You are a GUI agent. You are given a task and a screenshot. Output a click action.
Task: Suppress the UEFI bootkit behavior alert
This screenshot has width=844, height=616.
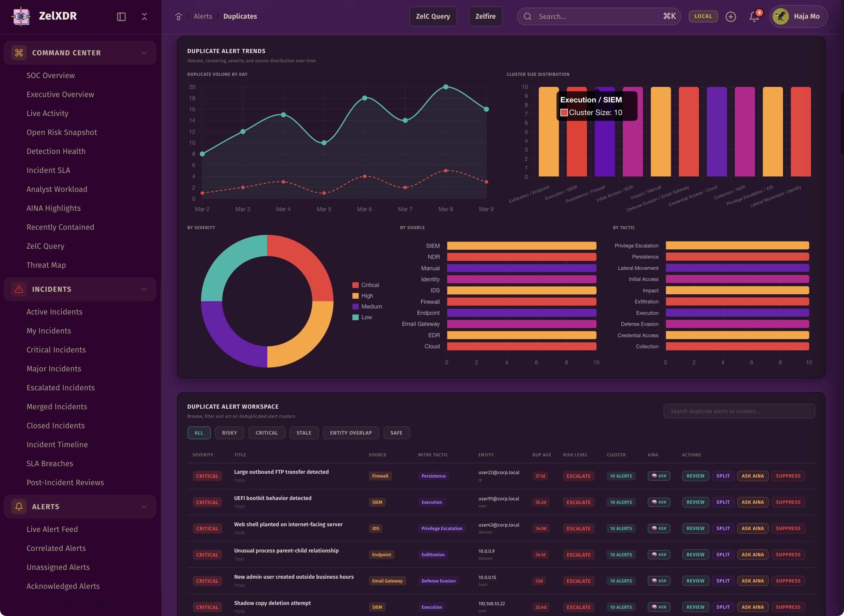click(788, 502)
